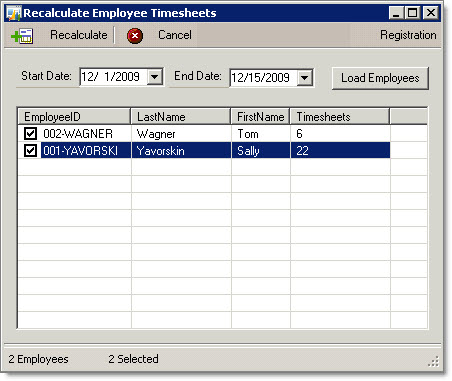This screenshot has width=452, height=381.
Task: Click the resize grip in status bar
Action: [x=433, y=361]
